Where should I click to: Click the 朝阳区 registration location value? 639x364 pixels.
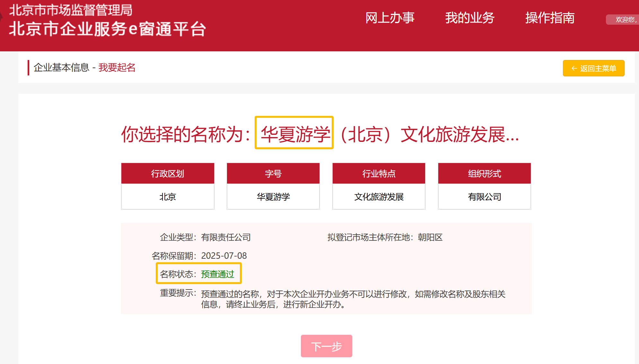point(430,237)
